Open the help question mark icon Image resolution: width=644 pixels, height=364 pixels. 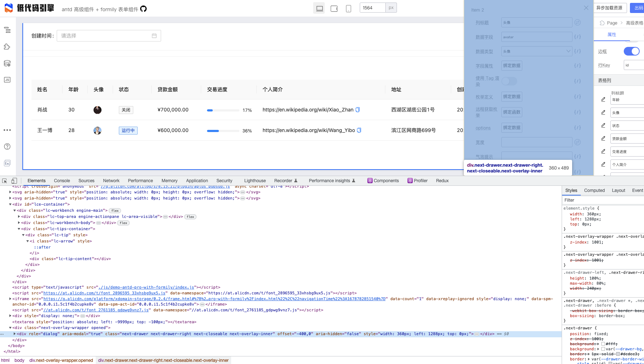point(7,146)
